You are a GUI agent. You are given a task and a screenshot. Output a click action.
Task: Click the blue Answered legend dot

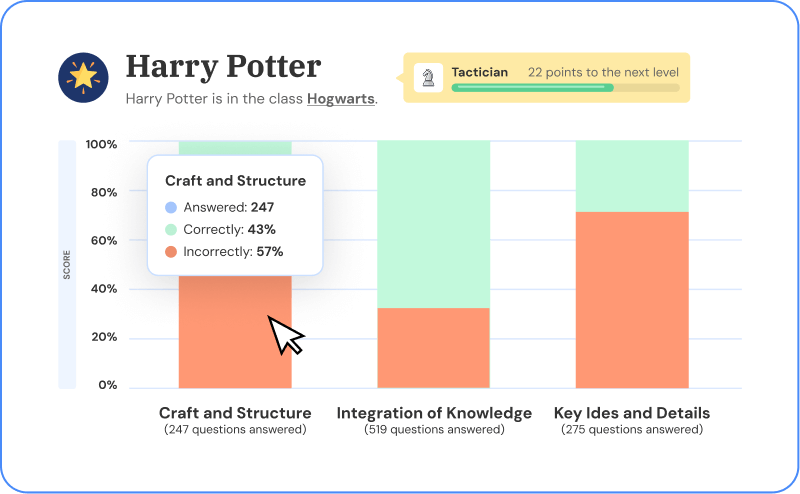171,207
